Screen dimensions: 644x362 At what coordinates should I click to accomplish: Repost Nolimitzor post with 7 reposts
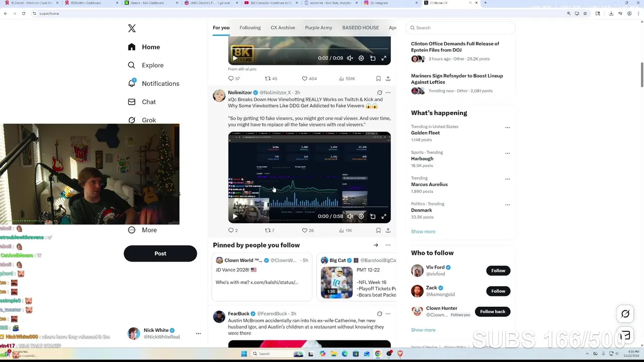pyautogui.click(x=270, y=230)
